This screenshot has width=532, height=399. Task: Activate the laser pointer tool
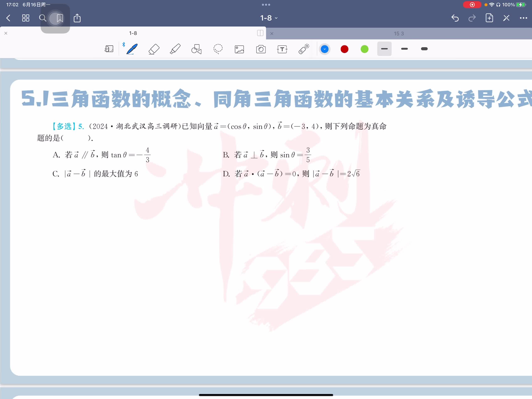[304, 49]
